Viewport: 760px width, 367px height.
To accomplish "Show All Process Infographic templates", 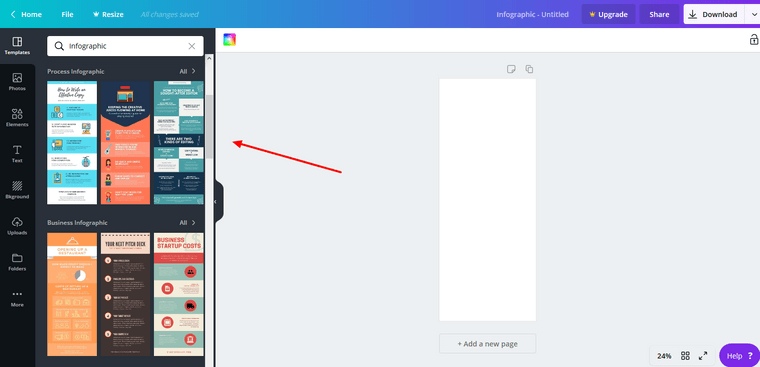I will coord(188,71).
